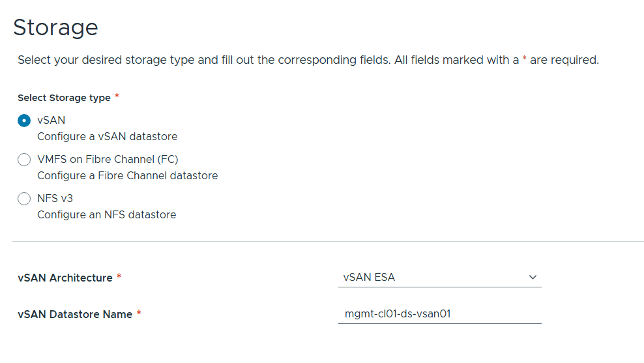This screenshot has height=363, width=644.
Task: Click the "vSAN Architecture" field label
Action: 65,278
